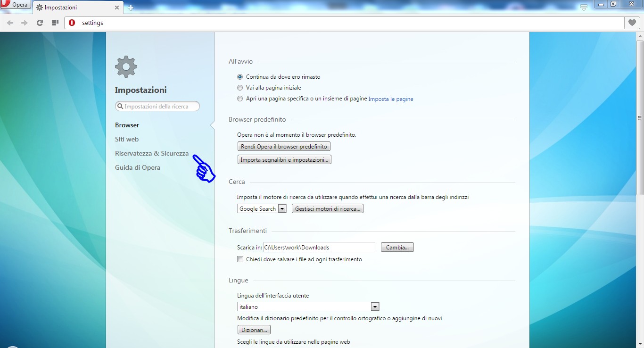The width and height of the screenshot is (644, 348).
Task: Click 'Rendi Opera il browser predefinito'
Action: tap(283, 146)
